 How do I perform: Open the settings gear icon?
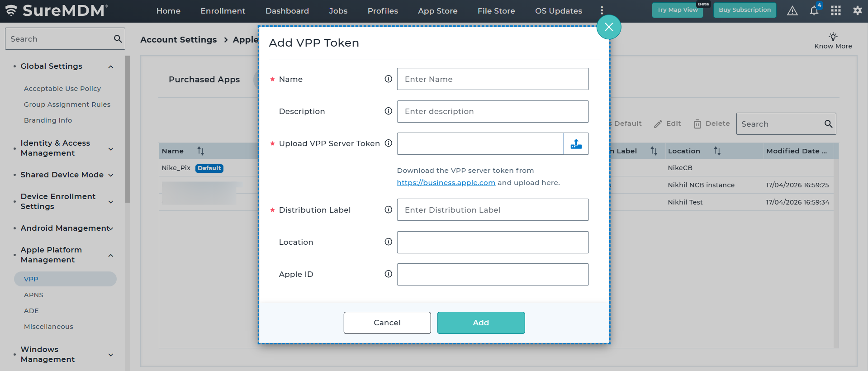click(857, 11)
